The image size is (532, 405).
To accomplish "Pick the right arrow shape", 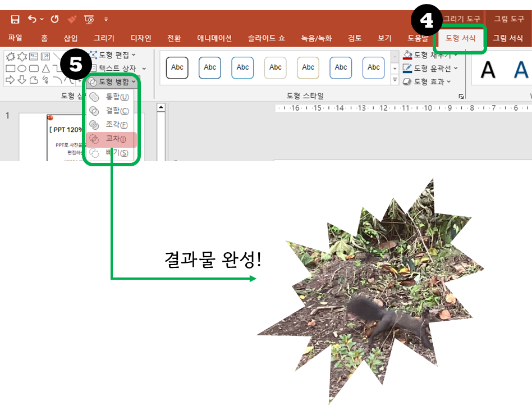I will [10, 80].
